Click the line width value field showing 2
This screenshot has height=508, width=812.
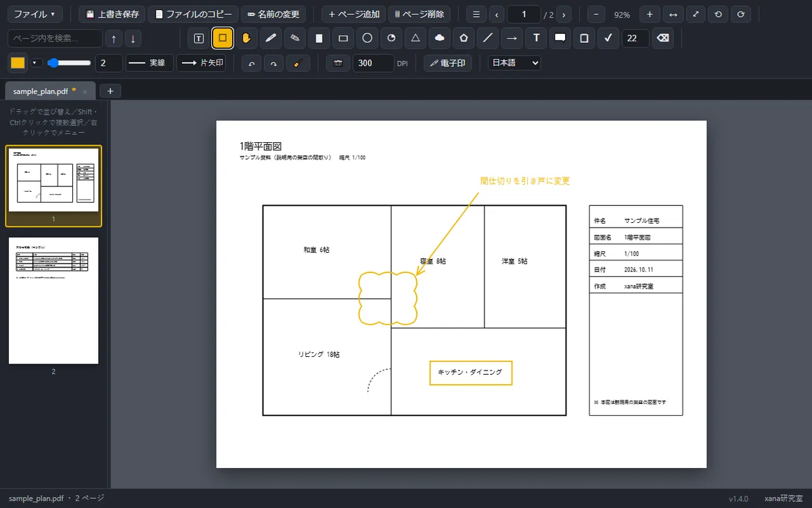tap(109, 63)
